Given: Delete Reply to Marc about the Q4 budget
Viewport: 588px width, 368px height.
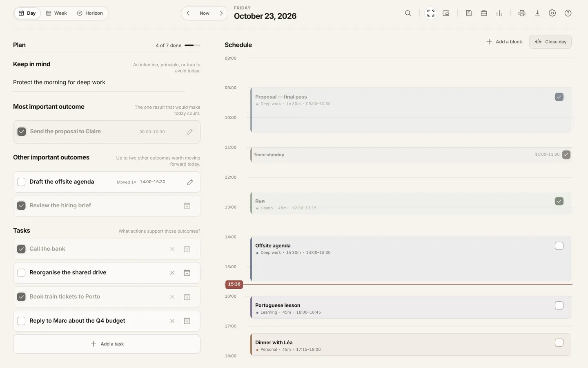Looking at the screenshot, I should (x=172, y=321).
